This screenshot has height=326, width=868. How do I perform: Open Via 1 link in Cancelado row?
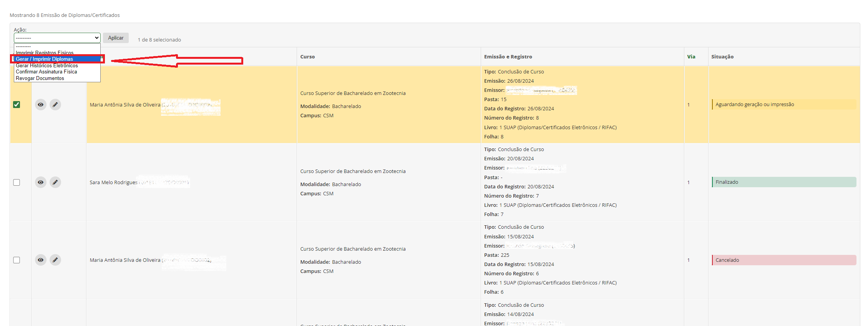[689, 260]
